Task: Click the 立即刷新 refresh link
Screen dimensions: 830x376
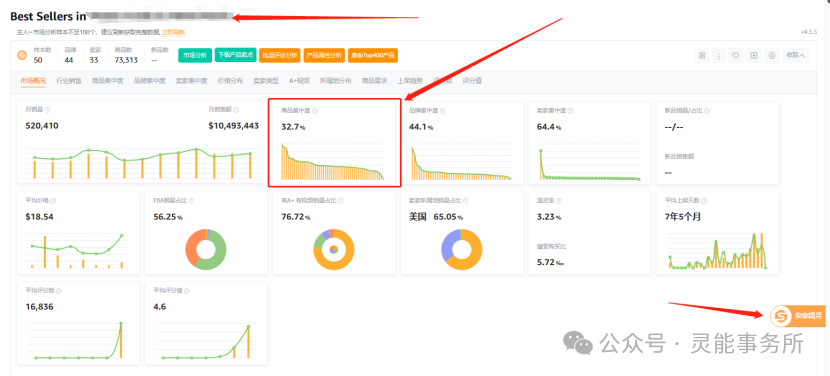Action: pyautogui.click(x=173, y=32)
